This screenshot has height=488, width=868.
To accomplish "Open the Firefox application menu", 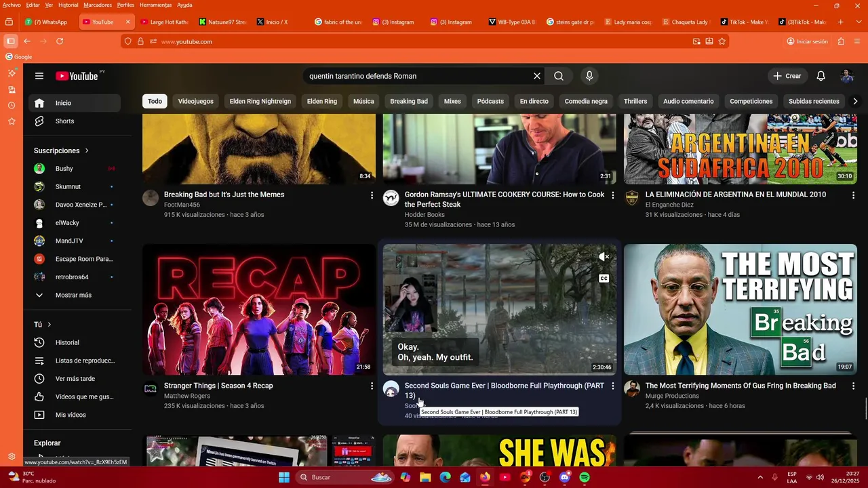I will [x=857, y=41].
